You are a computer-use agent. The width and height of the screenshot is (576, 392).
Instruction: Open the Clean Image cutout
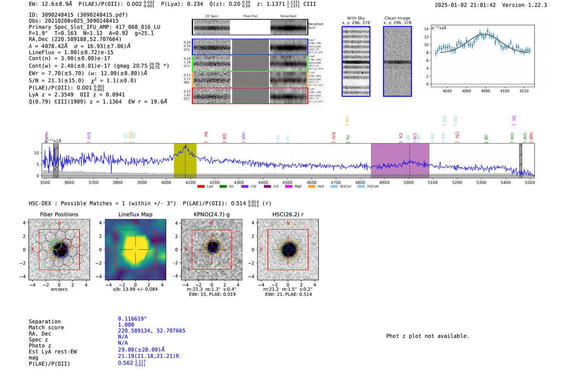pos(397,61)
